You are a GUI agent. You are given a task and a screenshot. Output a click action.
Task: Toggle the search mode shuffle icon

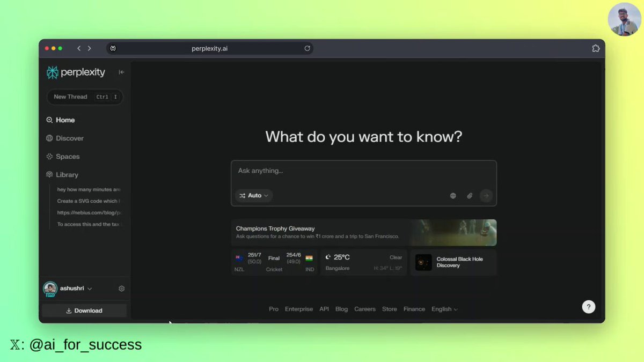[x=242, y=196]
